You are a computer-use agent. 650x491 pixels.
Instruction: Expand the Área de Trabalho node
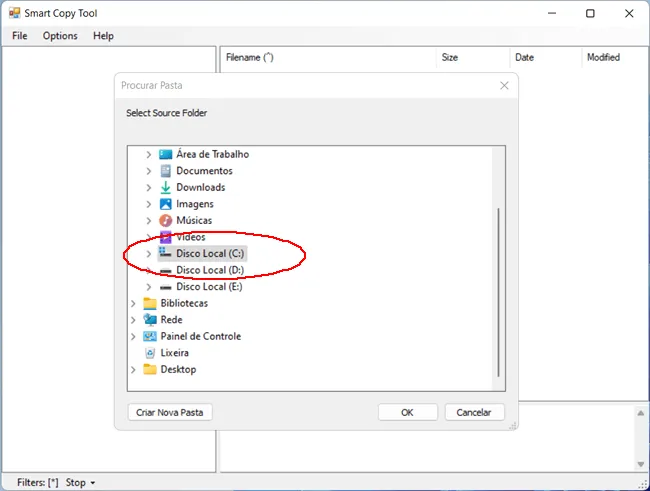[148, 155]
